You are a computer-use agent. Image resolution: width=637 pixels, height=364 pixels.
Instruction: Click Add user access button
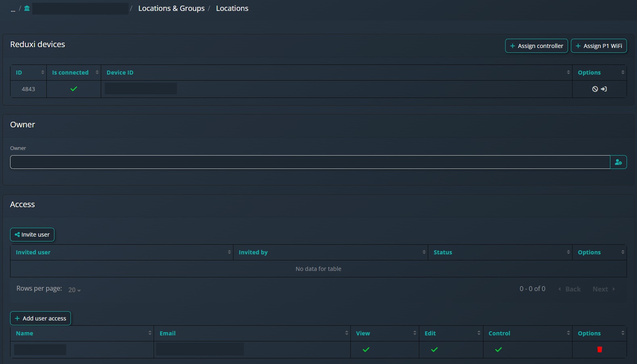pyautogui.click(x=40, y=318)
